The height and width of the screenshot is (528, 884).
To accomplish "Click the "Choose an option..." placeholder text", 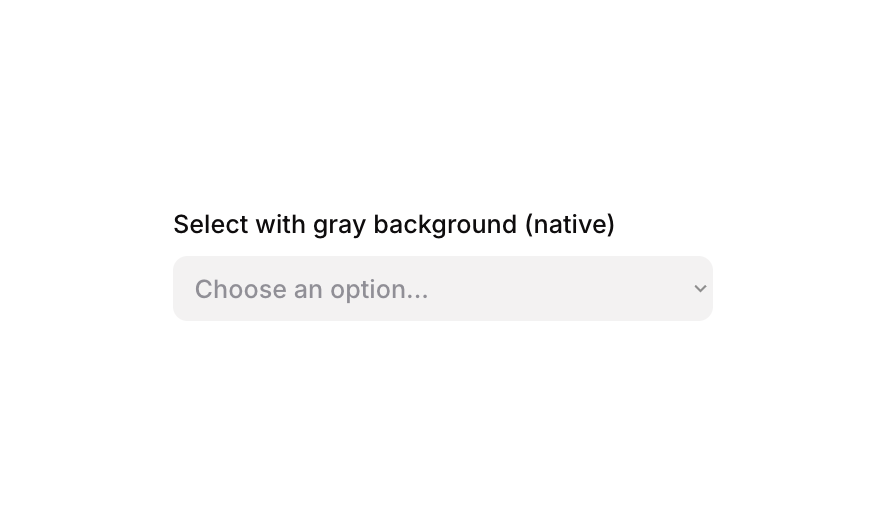I will (x=311, y=289).
